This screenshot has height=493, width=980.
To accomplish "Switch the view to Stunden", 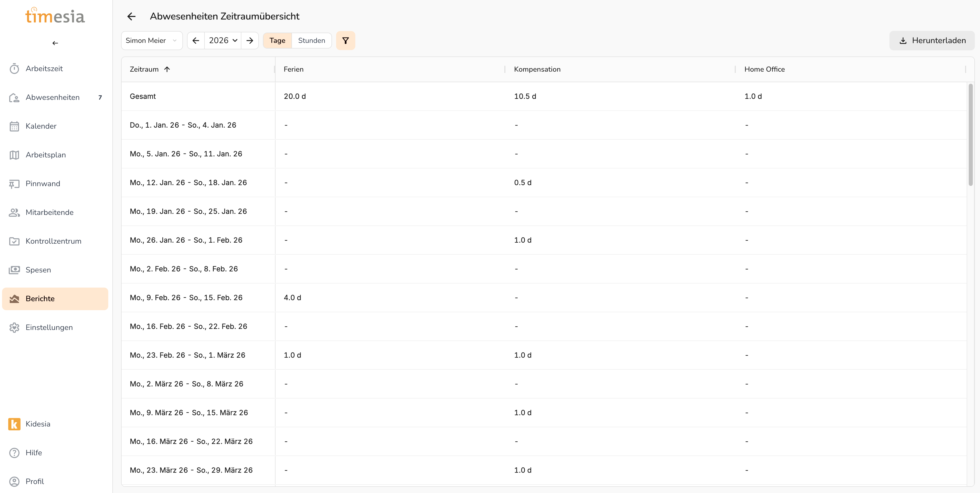I will click(x=311, y=40).
